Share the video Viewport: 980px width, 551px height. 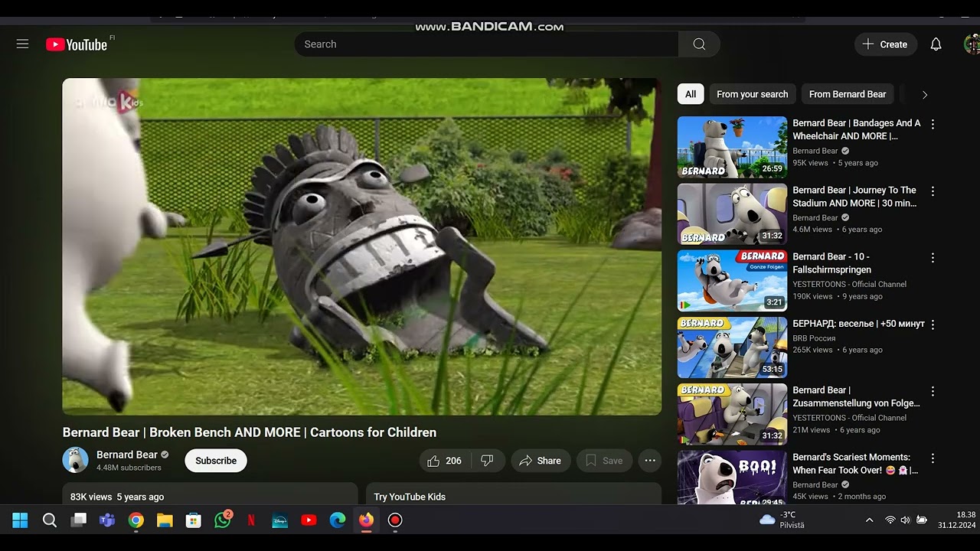540,461
